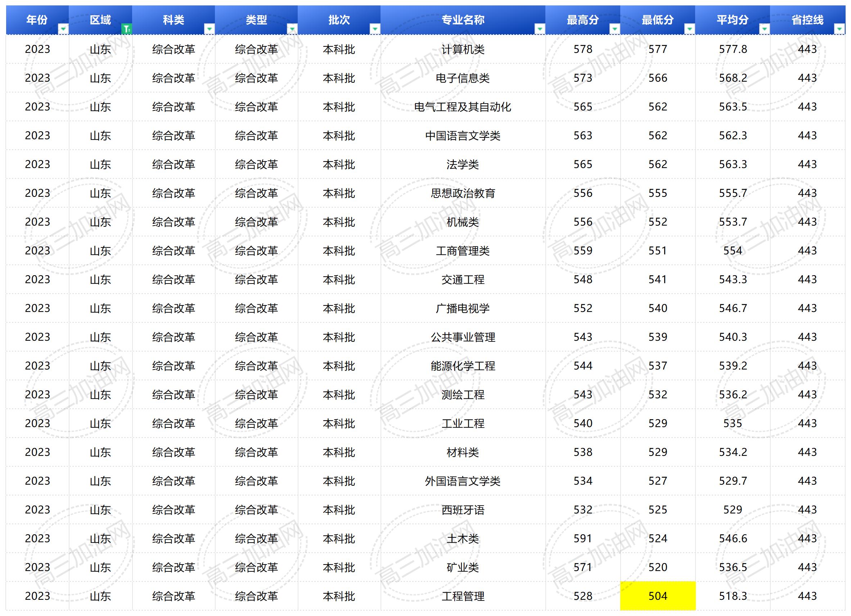Open the 最高分 column filter dropdown
The width and height of the screenshot is (851, 616).
pyautogui.click(x=614, y=29)
